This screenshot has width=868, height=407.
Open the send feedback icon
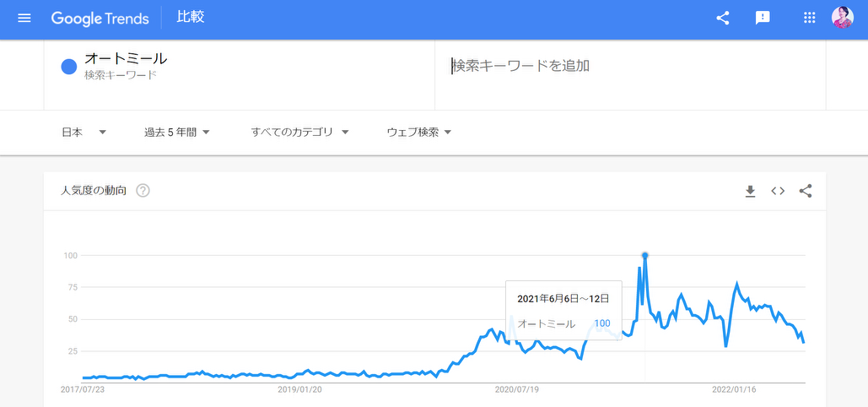coord(763,19)
